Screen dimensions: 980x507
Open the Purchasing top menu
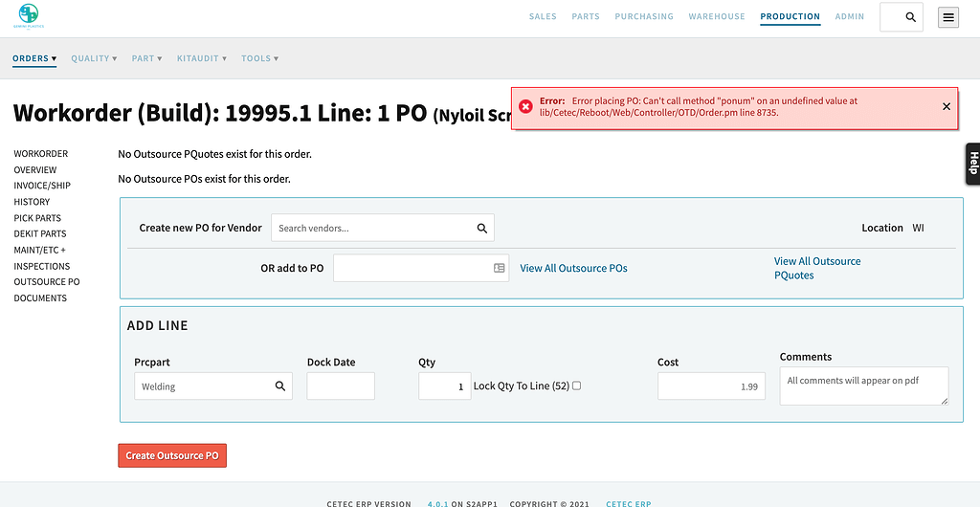(x=644, y=17)
